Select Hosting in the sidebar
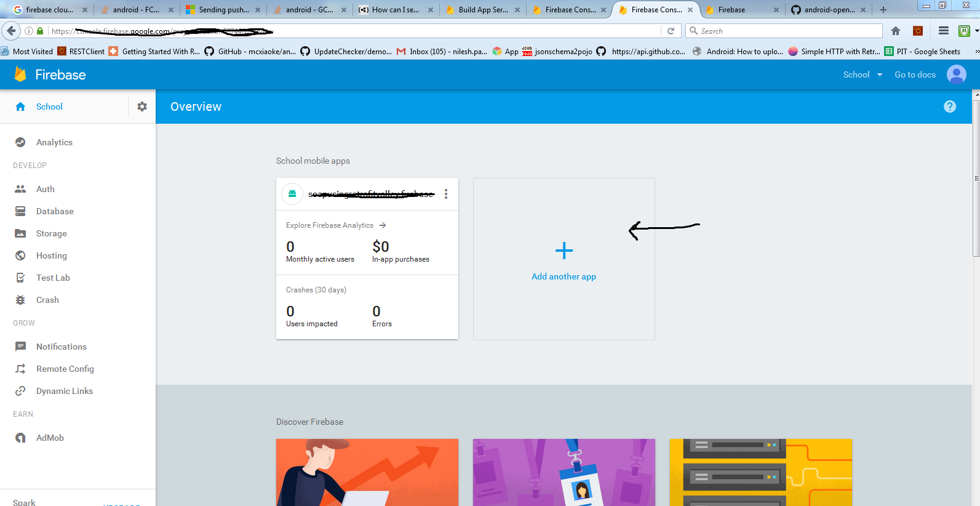 [52, 255]
